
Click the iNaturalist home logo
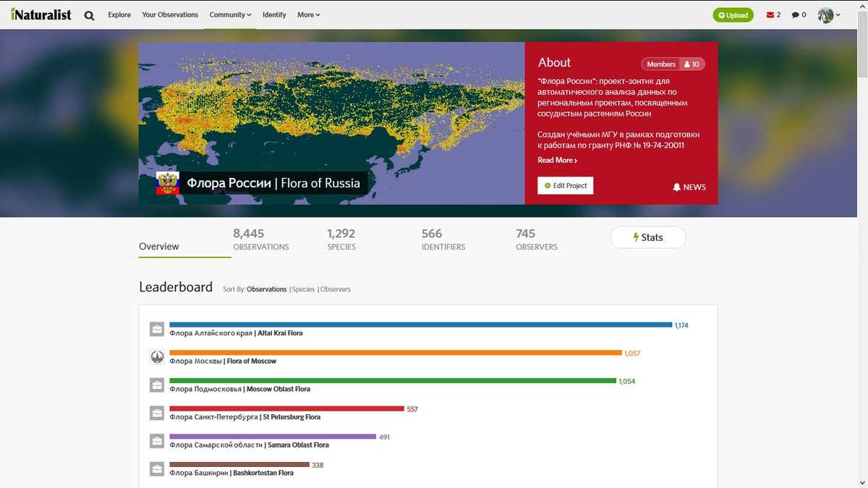pyautogui.click(x=41, y=14)
